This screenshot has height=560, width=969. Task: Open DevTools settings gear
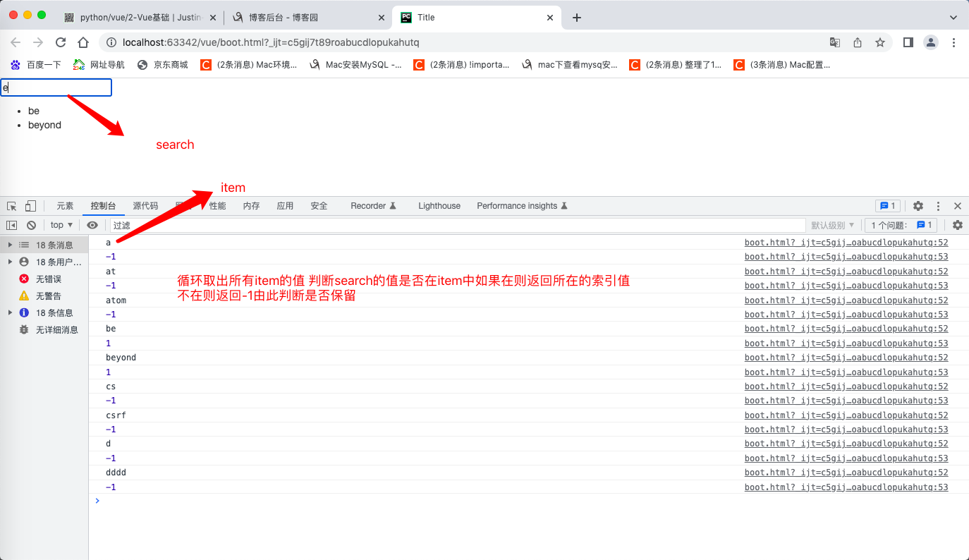click(x=918, y=206)
